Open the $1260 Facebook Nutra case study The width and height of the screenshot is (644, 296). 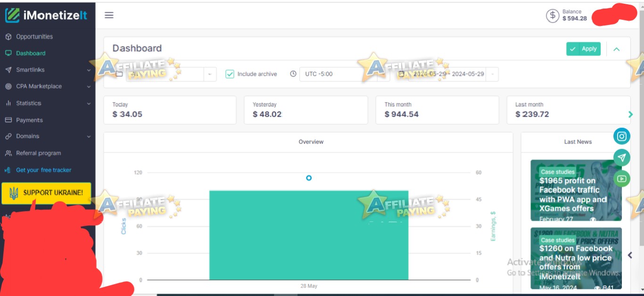(576, 258)
